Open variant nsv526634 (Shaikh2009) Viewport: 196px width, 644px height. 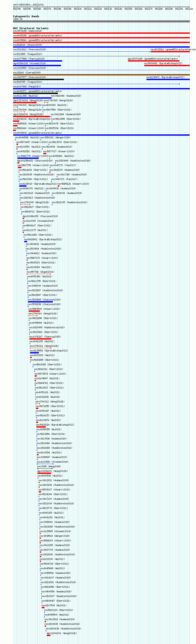tap(28, 45)
